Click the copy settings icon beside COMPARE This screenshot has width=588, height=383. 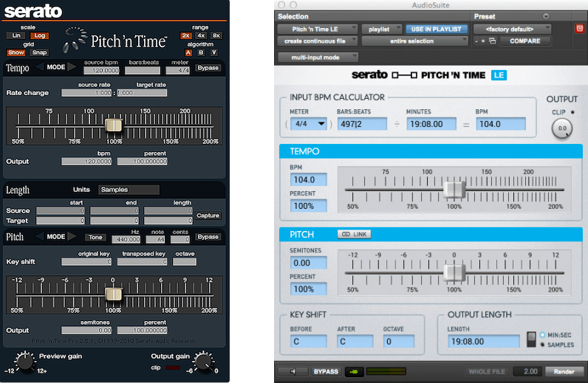[493, 41]
